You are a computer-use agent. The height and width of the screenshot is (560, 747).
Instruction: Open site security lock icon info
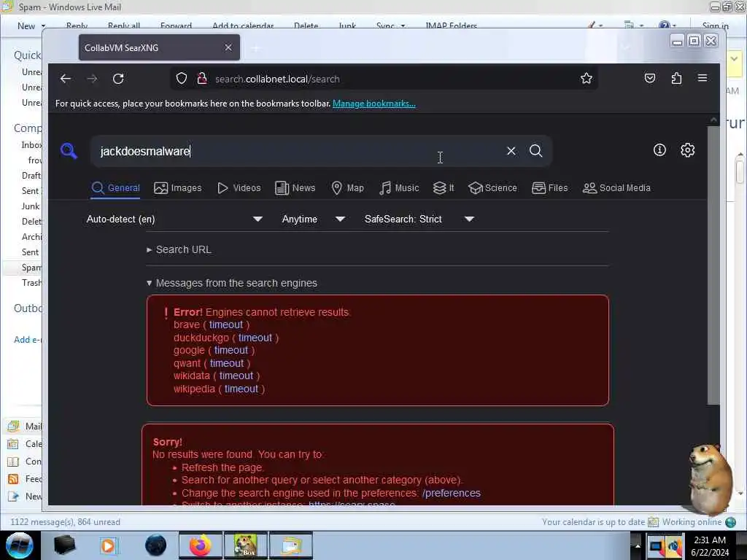[202, 79]
